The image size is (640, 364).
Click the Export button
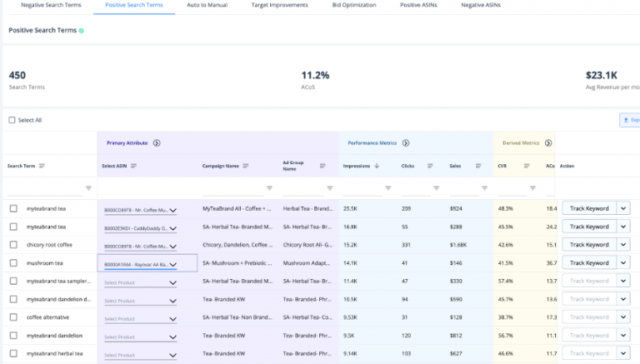(629, 120)
